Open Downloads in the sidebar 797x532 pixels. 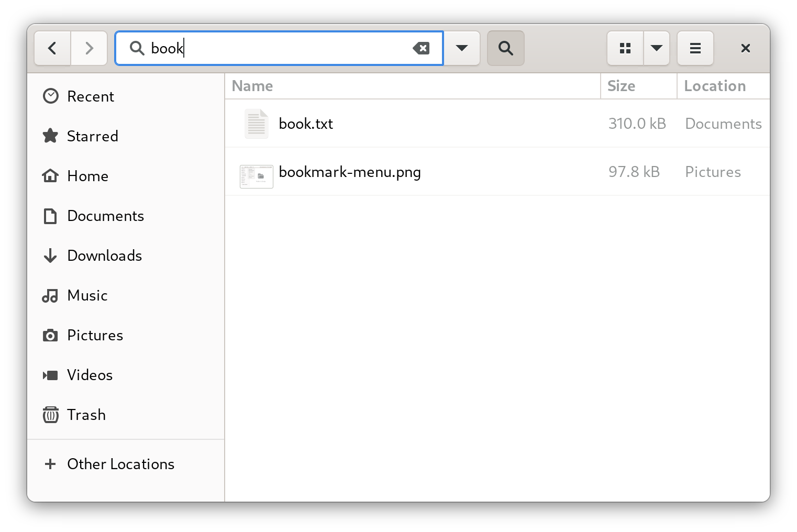pos(126,256)
